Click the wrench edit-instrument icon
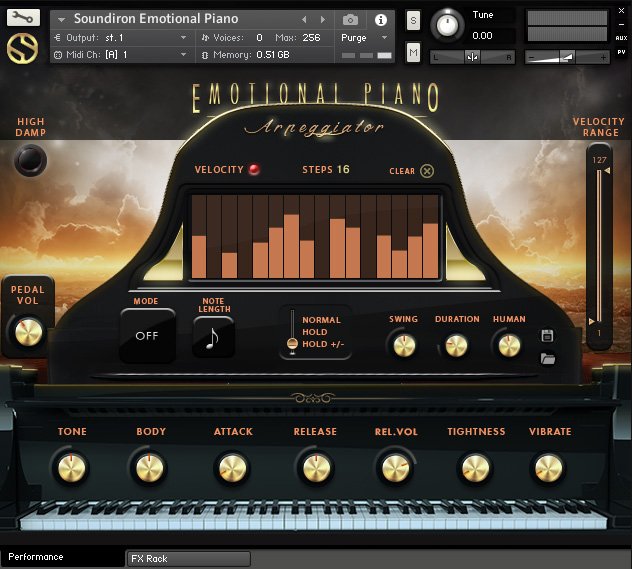Image resolution: width=632 pixels, height=569 pixels. click(x=23, y=18)
